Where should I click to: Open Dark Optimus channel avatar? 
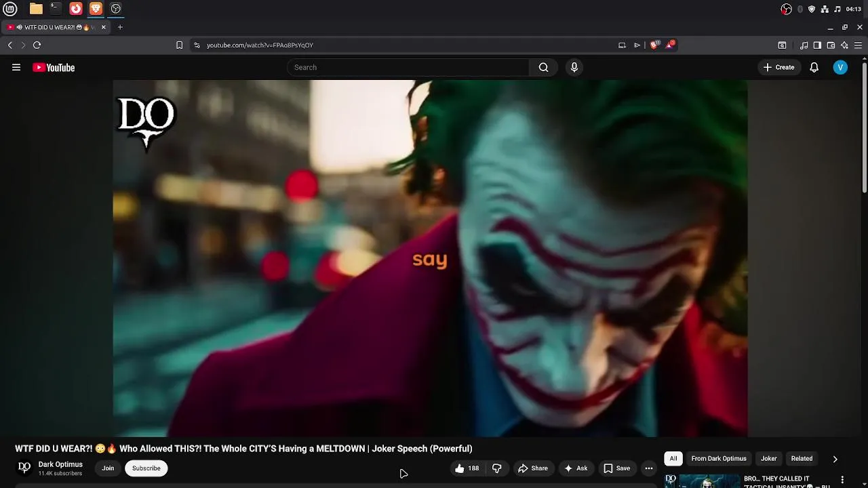tap(24, 468)
